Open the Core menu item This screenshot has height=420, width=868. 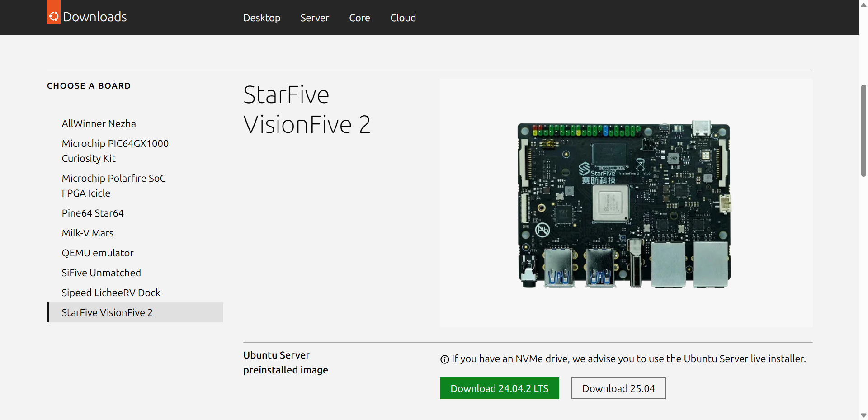[359, 18]
